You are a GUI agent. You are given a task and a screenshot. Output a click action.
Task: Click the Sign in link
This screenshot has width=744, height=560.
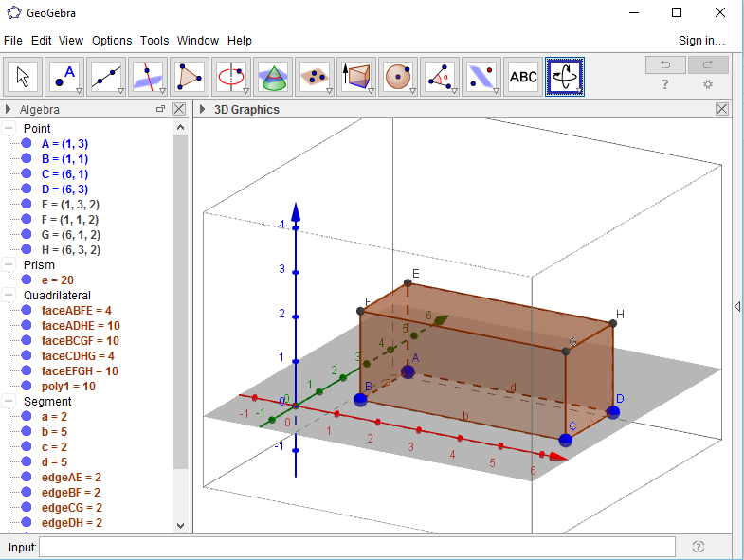click(701, 41)
